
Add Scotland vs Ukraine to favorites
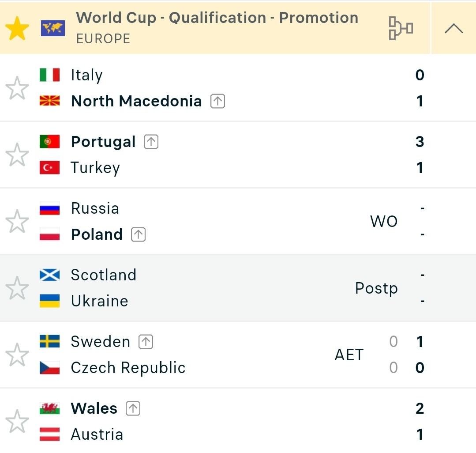click(x=17, y=288)
